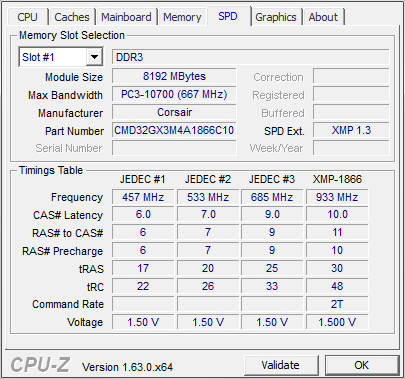The width and height of the screenshot is (405, 379).
Task: Click the tRC value 26
Action: [x=208, y=286]
